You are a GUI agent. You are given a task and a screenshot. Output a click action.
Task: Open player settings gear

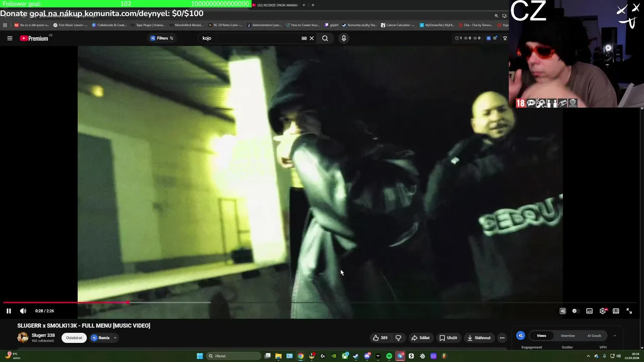603,311
